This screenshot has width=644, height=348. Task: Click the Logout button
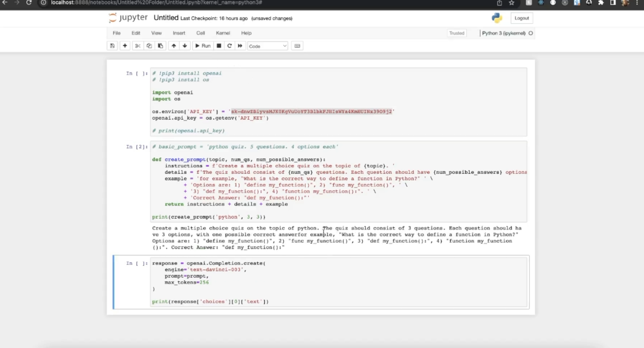tap(522, 18)
